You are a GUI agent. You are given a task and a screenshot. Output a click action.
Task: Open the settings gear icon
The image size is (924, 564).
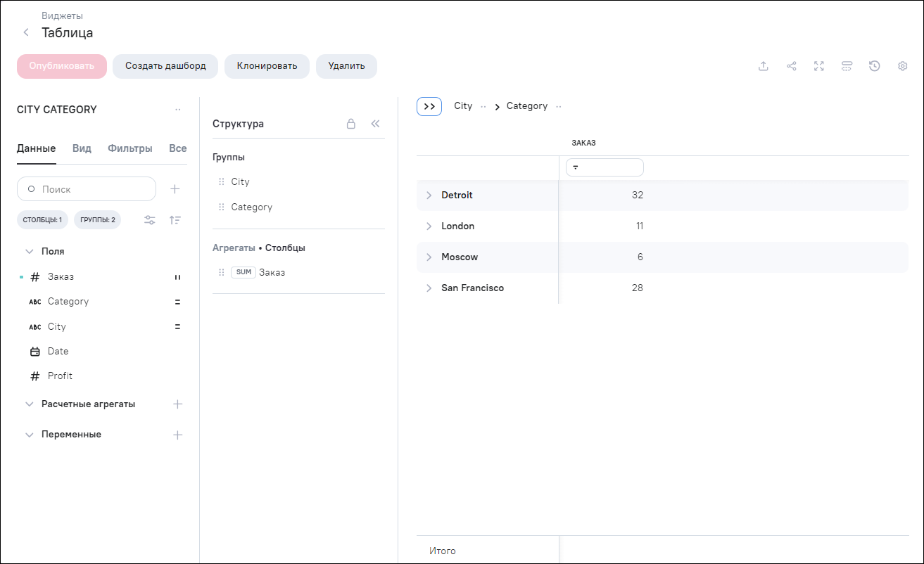coord(903,66)
